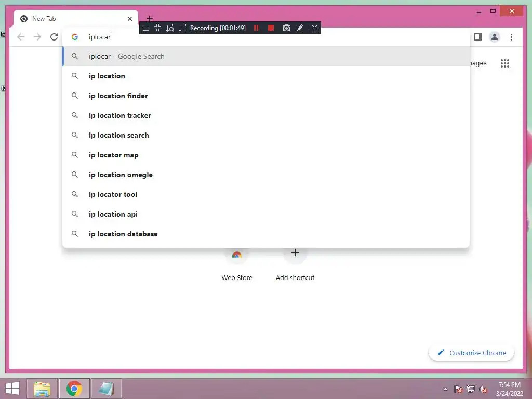532x399 pixels.
Task: Choose the 'ip location' suggestion
Action: (x=267, y=76)
